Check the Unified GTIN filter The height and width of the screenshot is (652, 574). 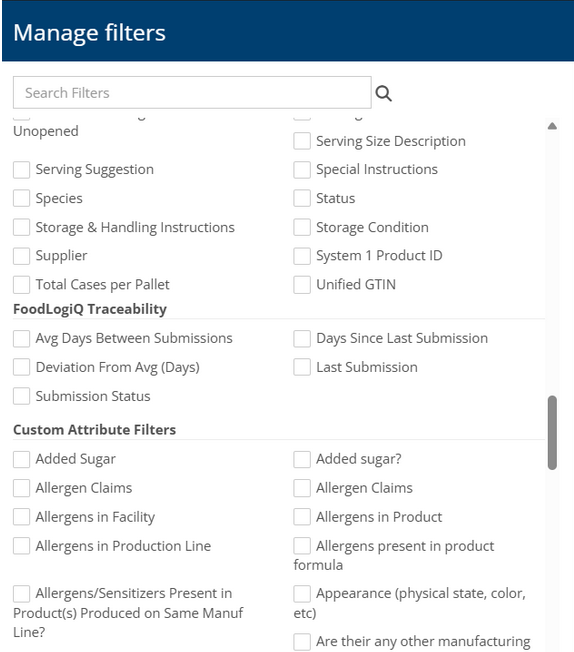(302, 285)
